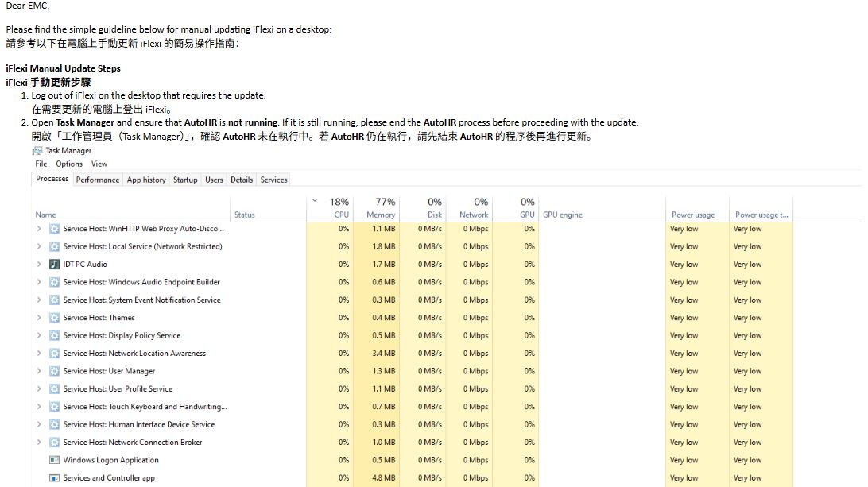Click the User Profile Service gear icon
Screen dimensions: 868x487
pyautogui.click(x=54, y=388)
